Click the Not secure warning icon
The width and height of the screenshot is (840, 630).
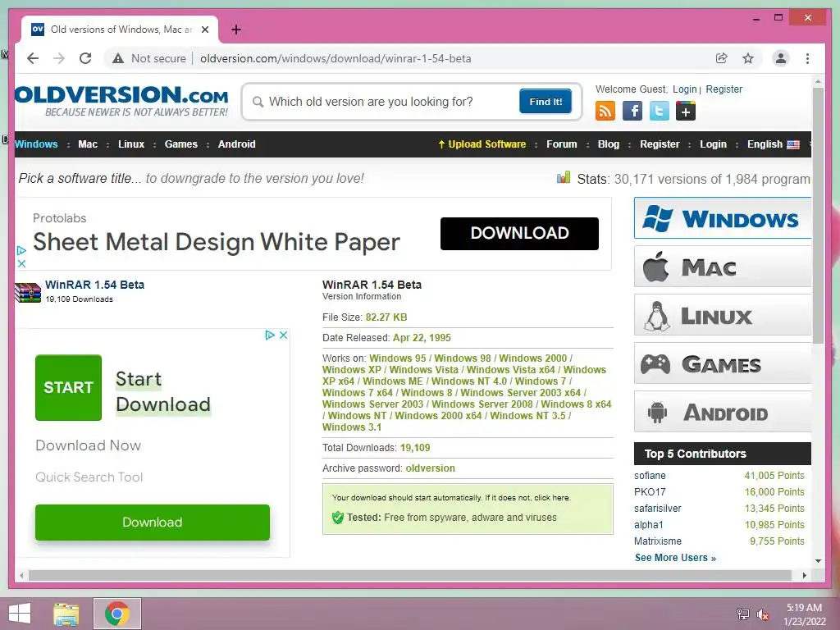pyautogui.click(x=118, y=58)
